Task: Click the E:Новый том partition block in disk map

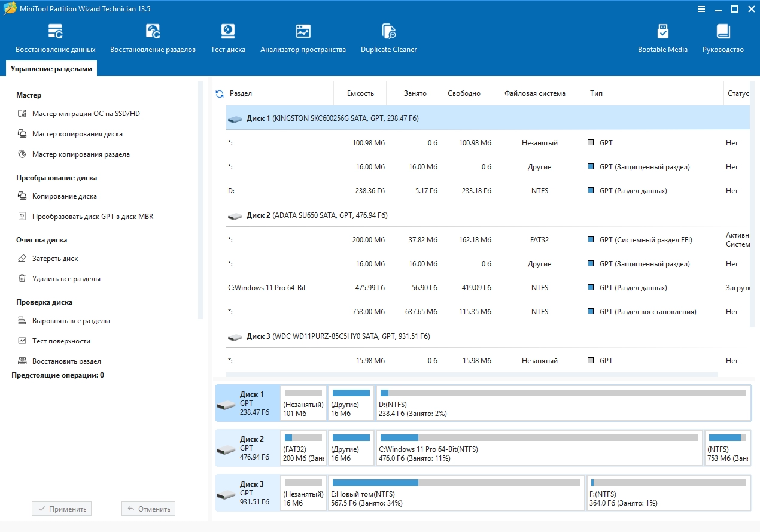Action: 456,493
